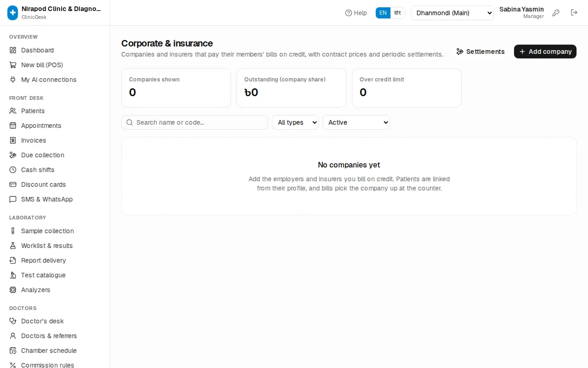Click the Corporate & insurance page title
This screenshot has height=368, width=588.
click(x=167, y=43)
